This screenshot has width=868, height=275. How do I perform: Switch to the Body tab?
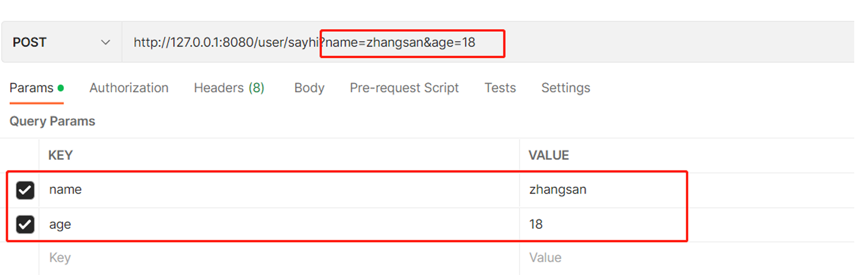pyautogui.click(x=309, y=88)
